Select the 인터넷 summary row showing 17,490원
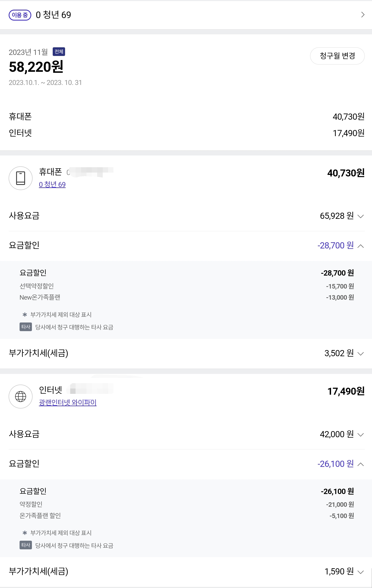The height and width of the screenshot is (588, 372). 186,133
